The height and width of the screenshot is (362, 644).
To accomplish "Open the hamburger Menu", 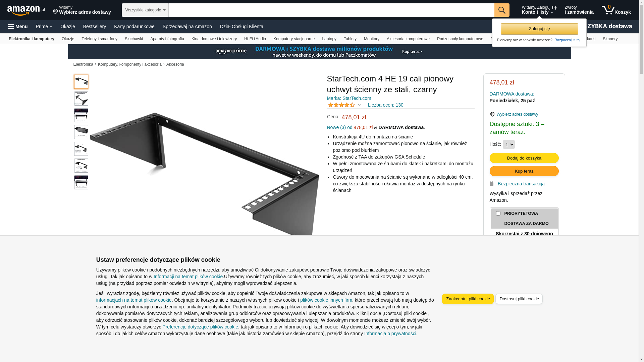I will click(x=18, y=26).
